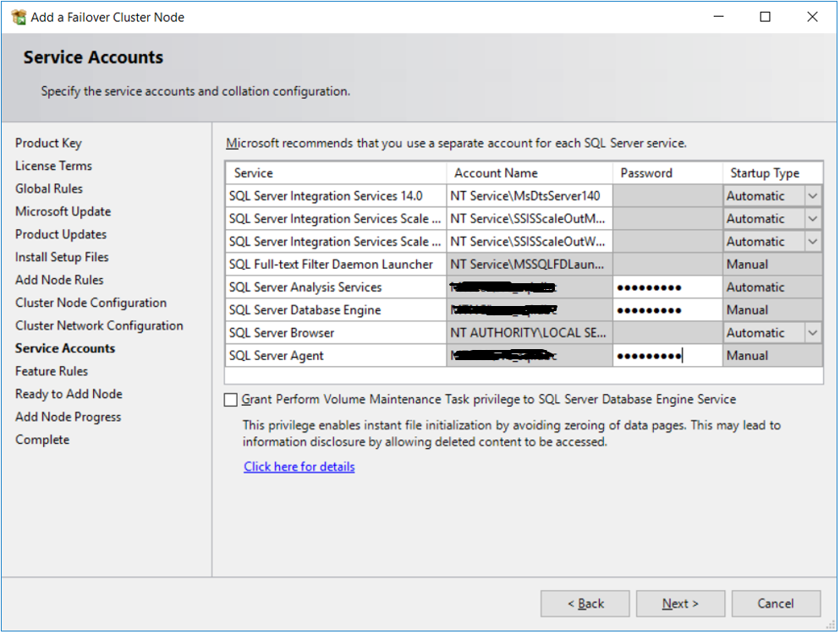
Task: Click account name NT Service\SSISScaleOutM...
Action: coord(530,219)
